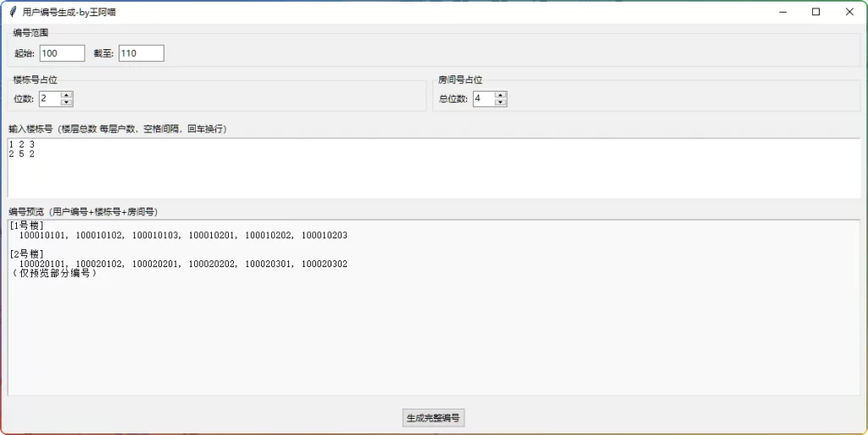The width and height of the screenshot is (868, 435).
Task: Click code 100010103 in the preview
Action: pyautogui.click(x=155, y=235)
